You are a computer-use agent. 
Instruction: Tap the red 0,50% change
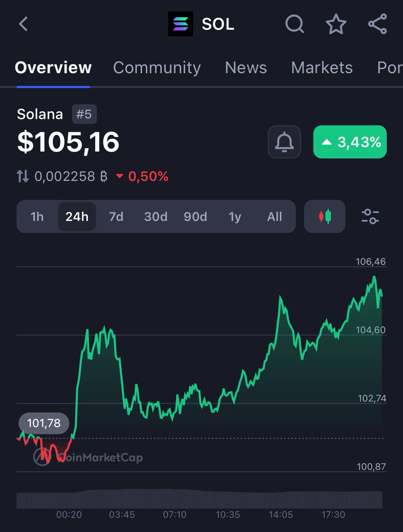142,177
